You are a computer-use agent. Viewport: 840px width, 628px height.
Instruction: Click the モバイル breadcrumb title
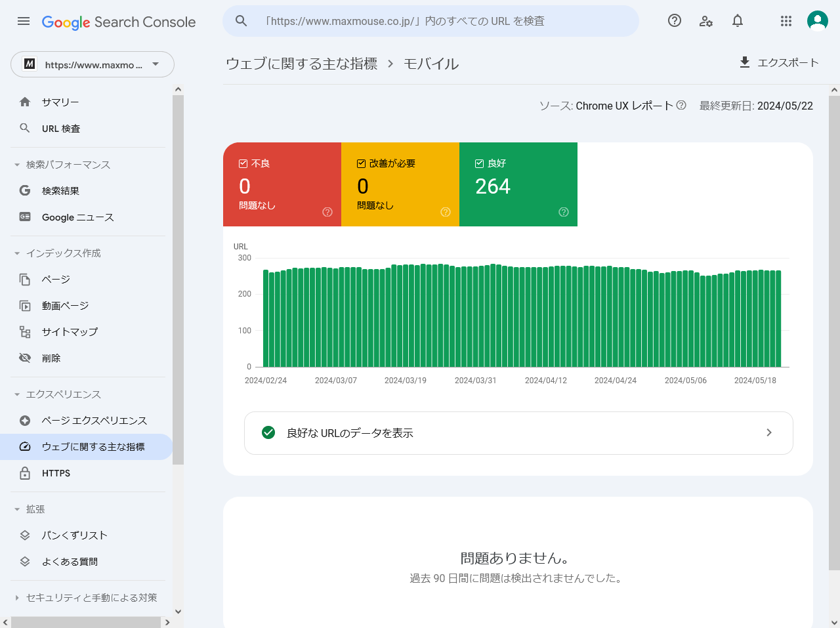(x=431, y=64)
